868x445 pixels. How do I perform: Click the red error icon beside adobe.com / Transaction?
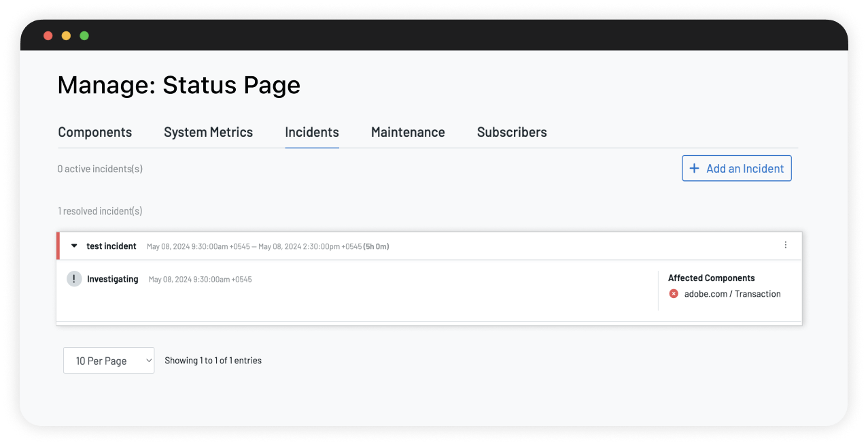(x=674, y=294)
